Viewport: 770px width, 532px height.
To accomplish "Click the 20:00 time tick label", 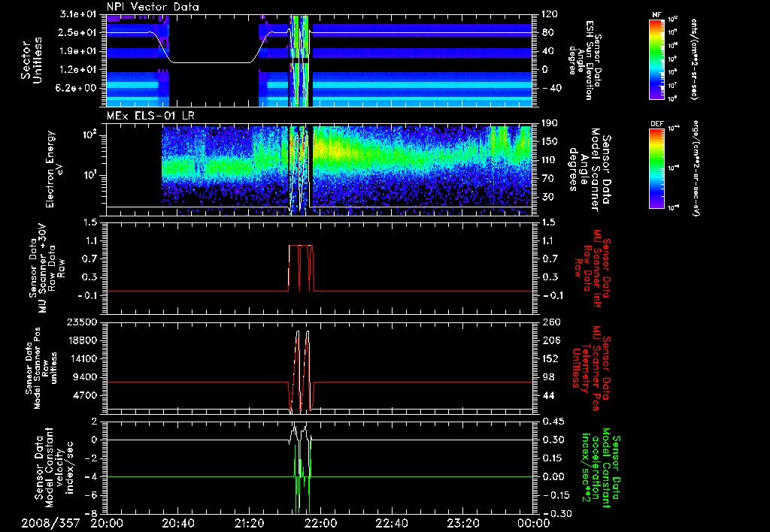I will coord(107,523).
